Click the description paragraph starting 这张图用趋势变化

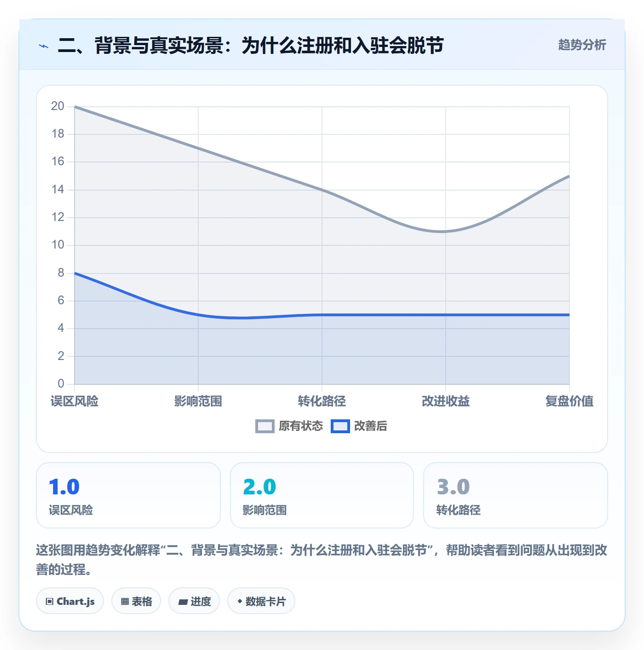coord(322,560)
